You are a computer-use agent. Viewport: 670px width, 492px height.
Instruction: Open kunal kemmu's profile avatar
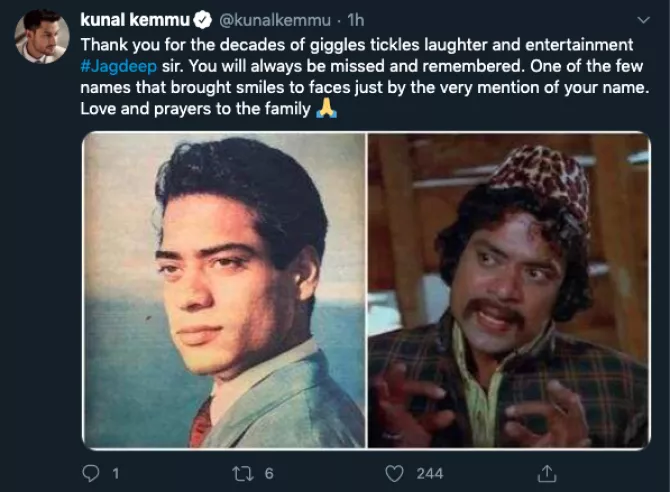(x=41, y=36)
